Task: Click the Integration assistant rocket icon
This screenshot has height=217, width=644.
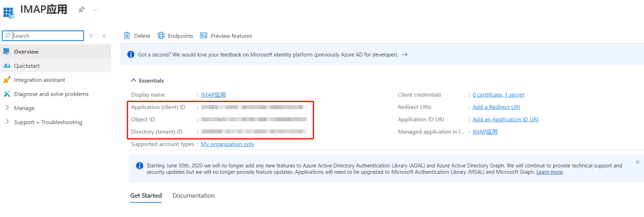Action: tap(7, 80)
